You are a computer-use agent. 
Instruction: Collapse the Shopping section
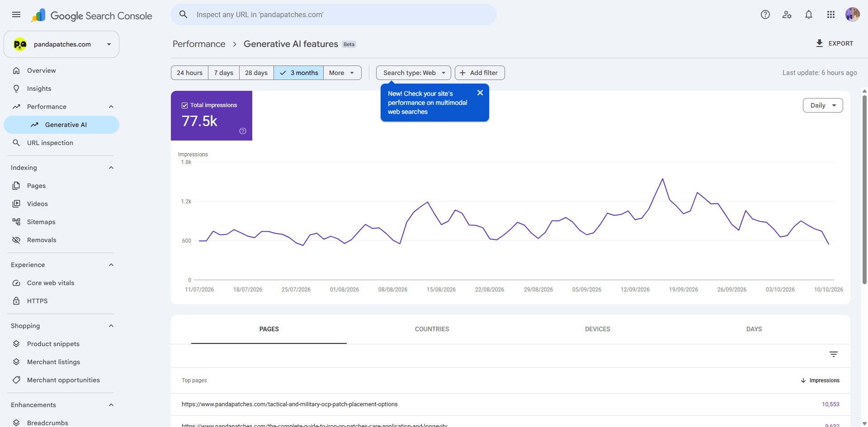111,326
